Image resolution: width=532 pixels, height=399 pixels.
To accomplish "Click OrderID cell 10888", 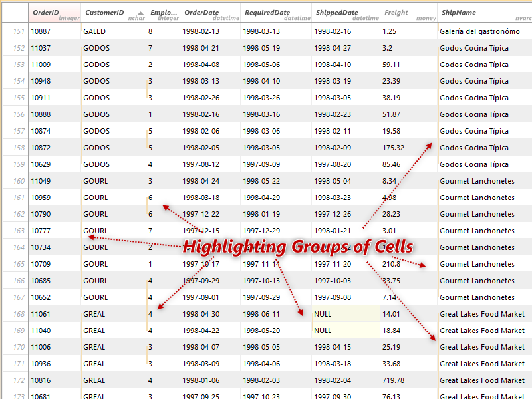I will pyautogui.click(x=55, y=114).
